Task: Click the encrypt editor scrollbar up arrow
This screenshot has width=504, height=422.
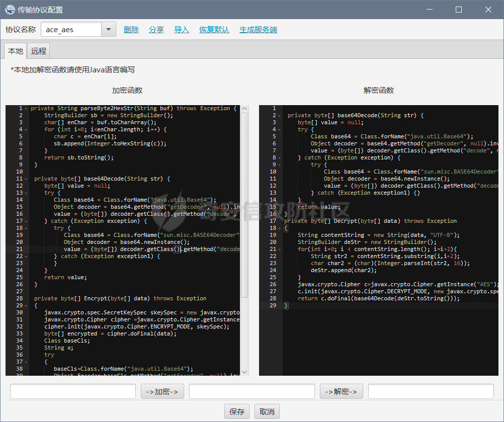Action: click(x=244, y=109)
